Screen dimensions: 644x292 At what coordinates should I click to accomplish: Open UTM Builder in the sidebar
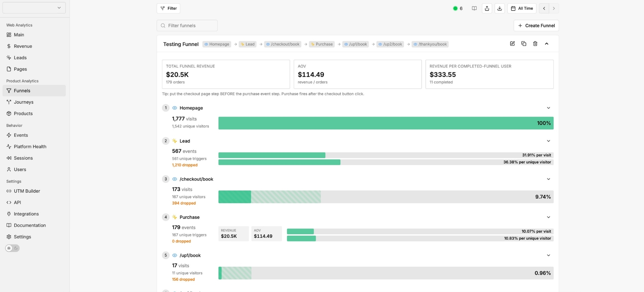(34, 191)
